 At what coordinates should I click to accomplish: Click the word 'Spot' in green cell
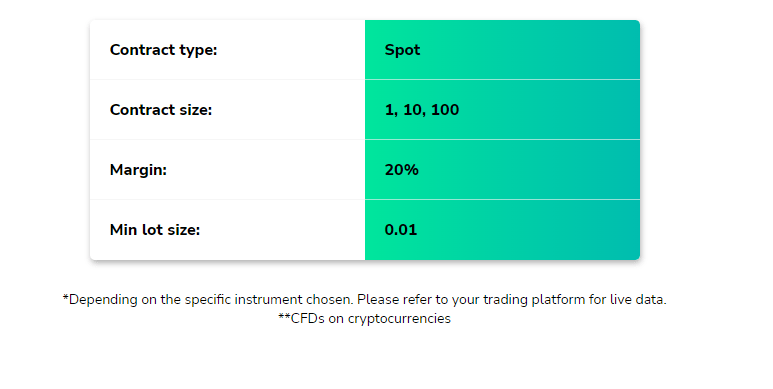click(x=402, y=50)
